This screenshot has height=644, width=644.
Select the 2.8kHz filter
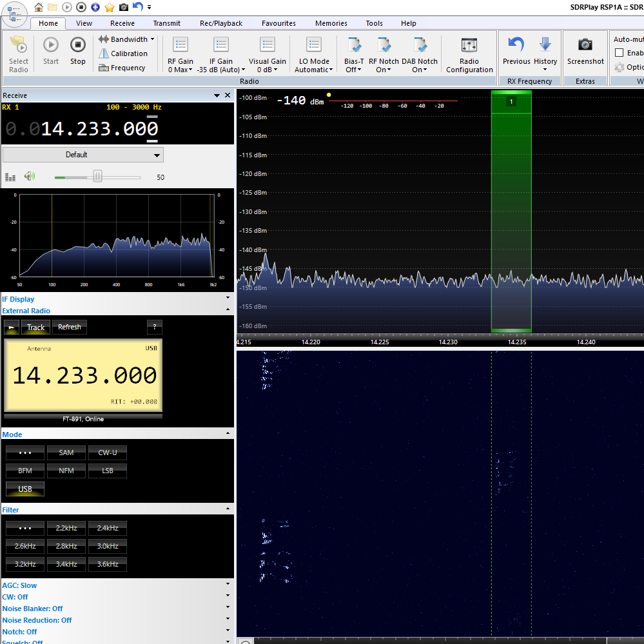(66, 546)
